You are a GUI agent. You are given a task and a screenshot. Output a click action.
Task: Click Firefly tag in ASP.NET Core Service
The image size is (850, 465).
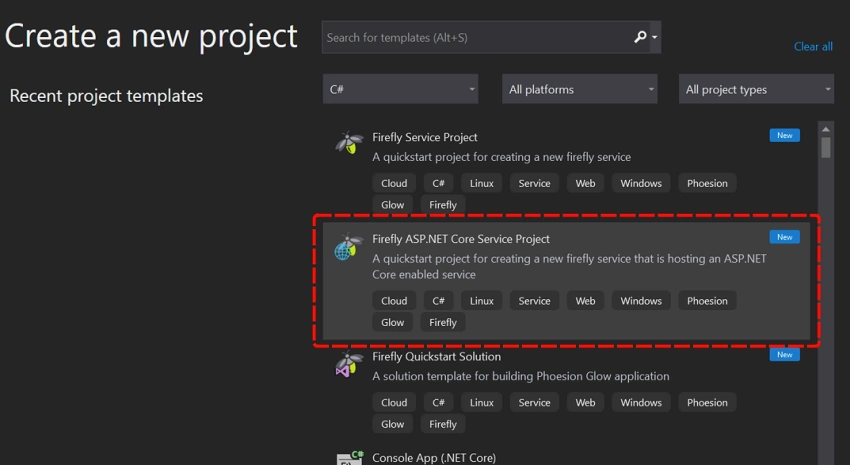(x=443, y=322)
